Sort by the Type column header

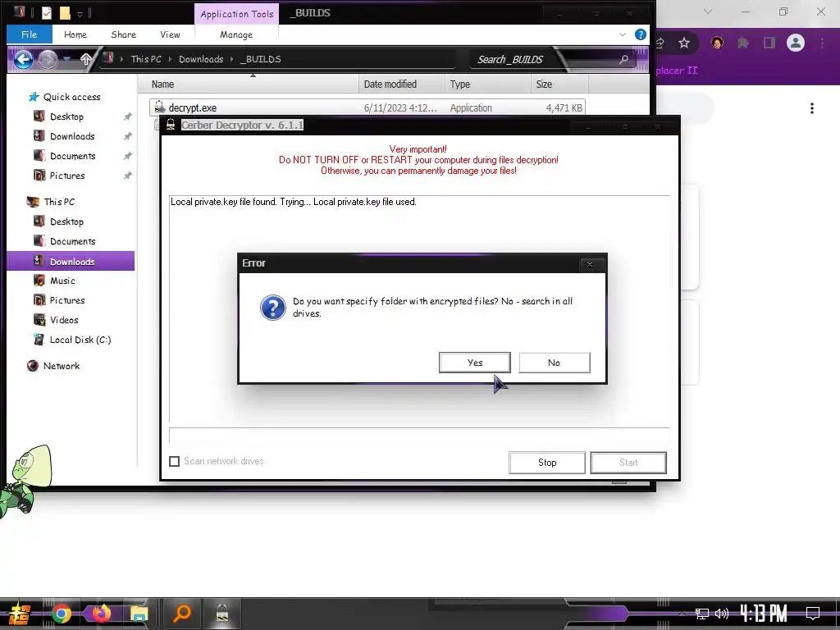487,84
